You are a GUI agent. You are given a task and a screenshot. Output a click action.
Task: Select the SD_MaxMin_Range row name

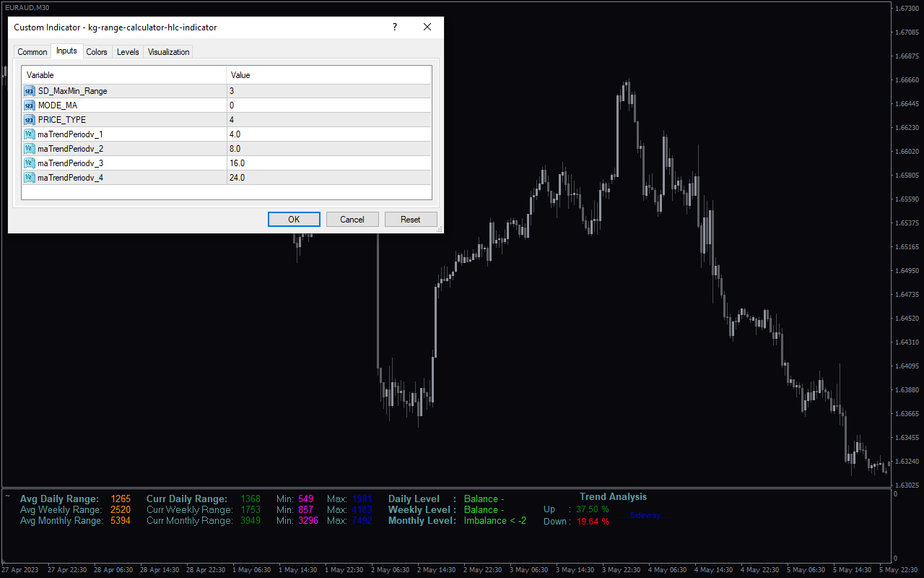[73, 91]
